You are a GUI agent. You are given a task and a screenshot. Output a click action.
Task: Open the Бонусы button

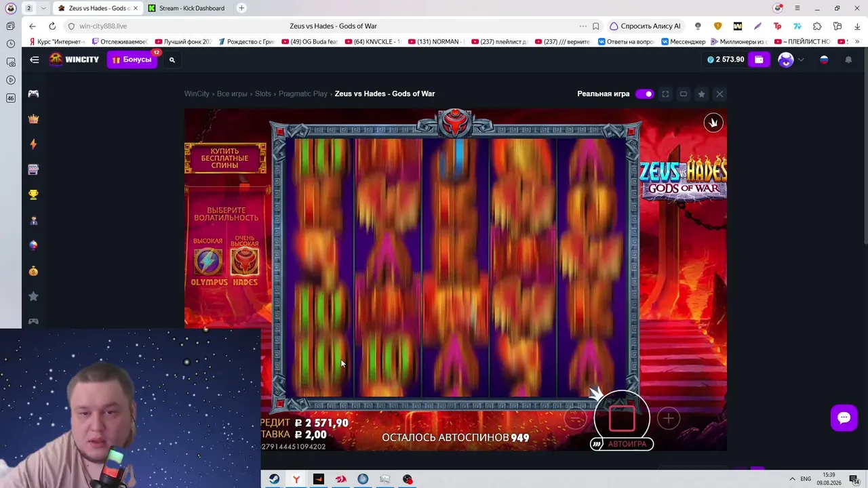coord(132,60)
